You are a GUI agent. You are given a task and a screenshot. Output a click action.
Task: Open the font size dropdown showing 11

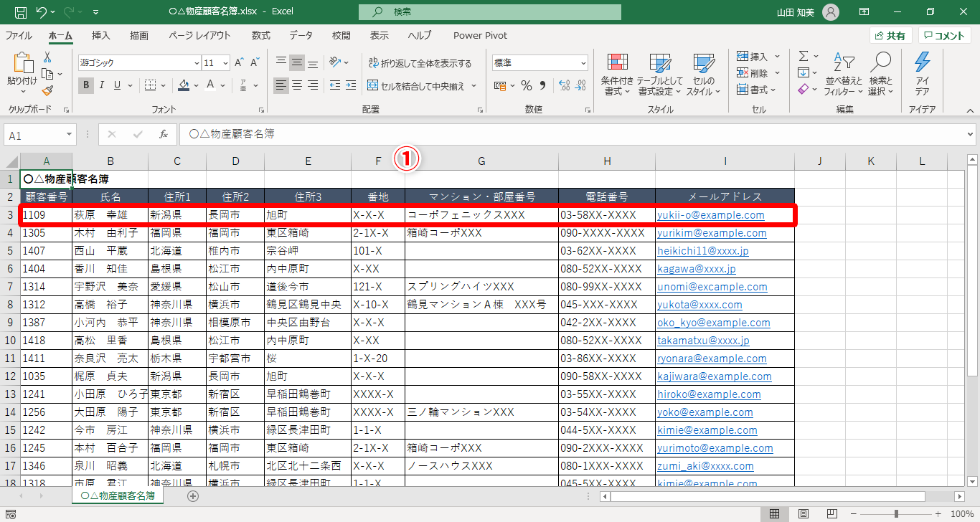coord(225,63)
